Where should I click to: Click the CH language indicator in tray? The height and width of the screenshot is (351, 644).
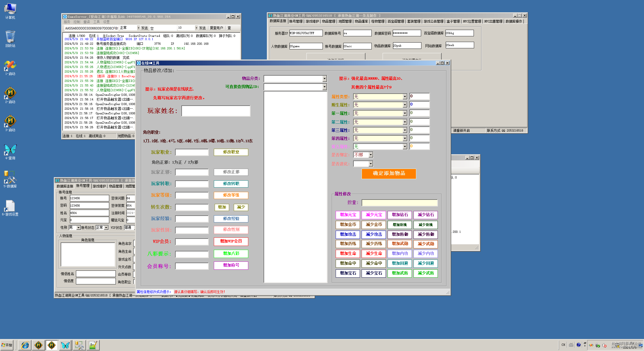click(563, 345)
